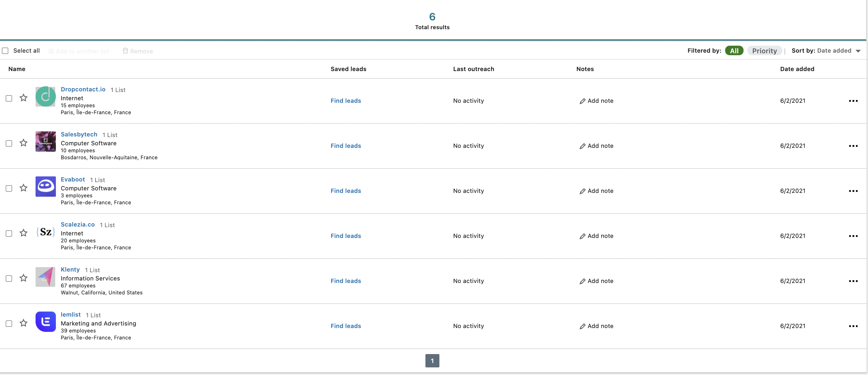Open more options for Evaboot row

pos(853,191)
